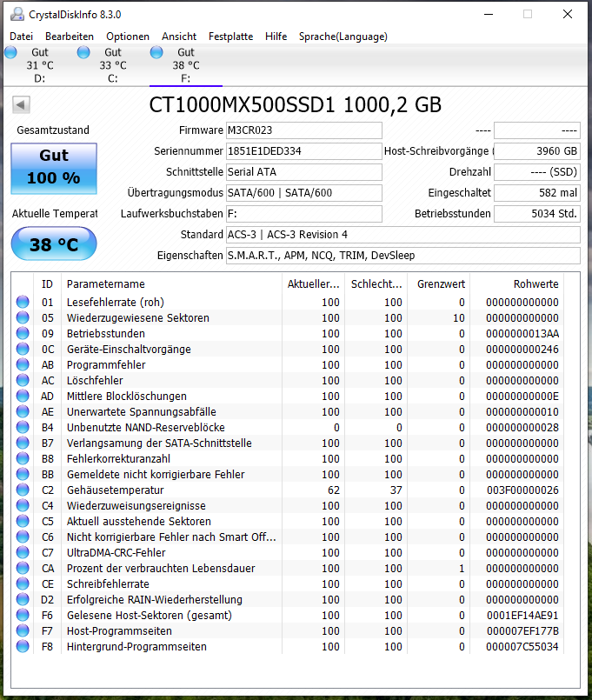
Task: Click the Parametername column header
Action: point(171,284)
